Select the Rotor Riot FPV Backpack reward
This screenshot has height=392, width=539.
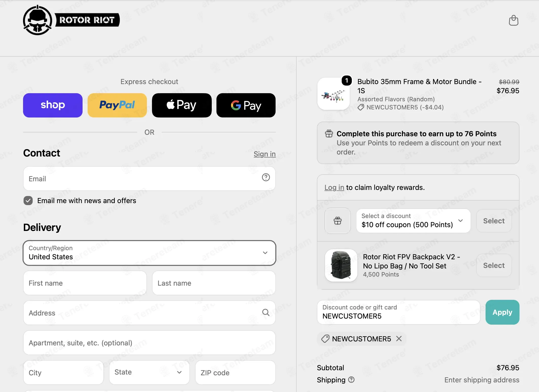pyautogui.click(x=494, y=265)
